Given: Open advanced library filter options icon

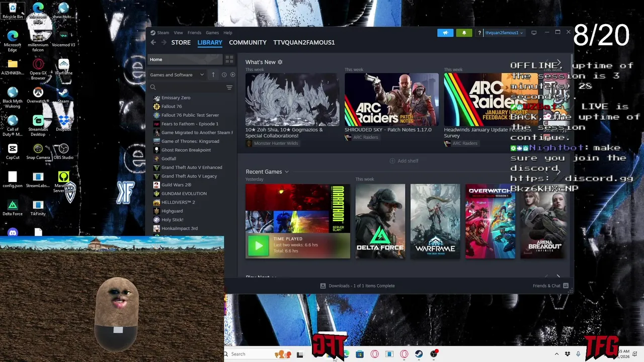Looking at the screenshot, I should tap(229, 87).
